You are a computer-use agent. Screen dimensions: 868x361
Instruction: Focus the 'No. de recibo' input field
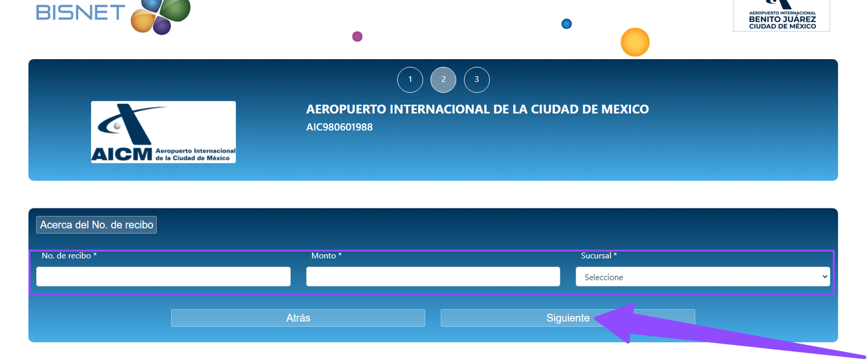pos(163,276)
